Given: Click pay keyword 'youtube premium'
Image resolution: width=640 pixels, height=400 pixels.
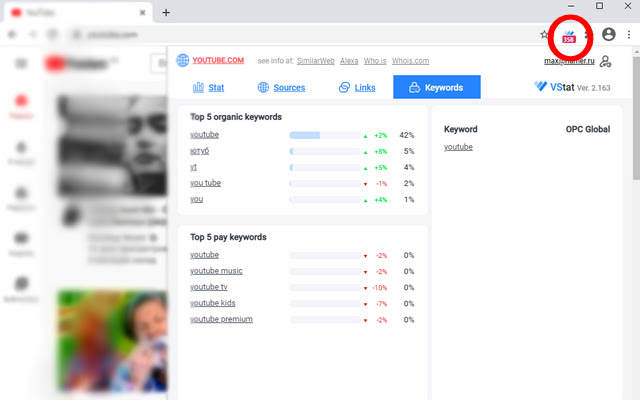Looking at the screenshot, I should click(x=221, y=319).
